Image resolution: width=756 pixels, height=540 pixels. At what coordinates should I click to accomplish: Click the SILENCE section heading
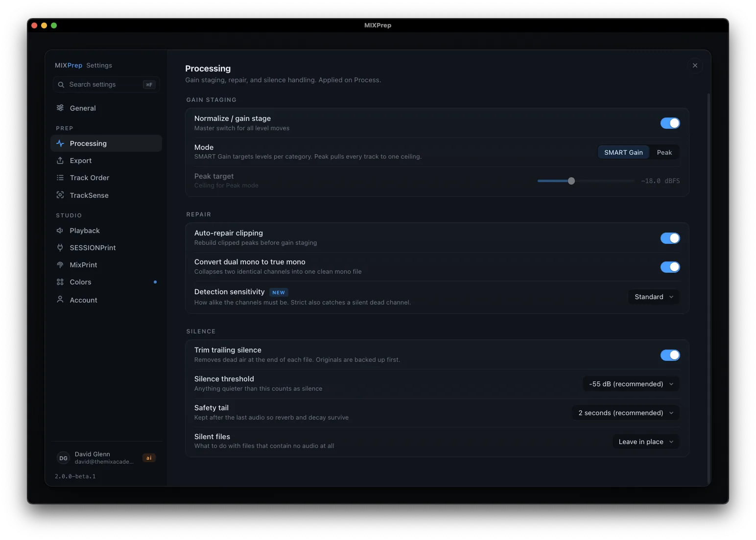click(x=201, y=331)
